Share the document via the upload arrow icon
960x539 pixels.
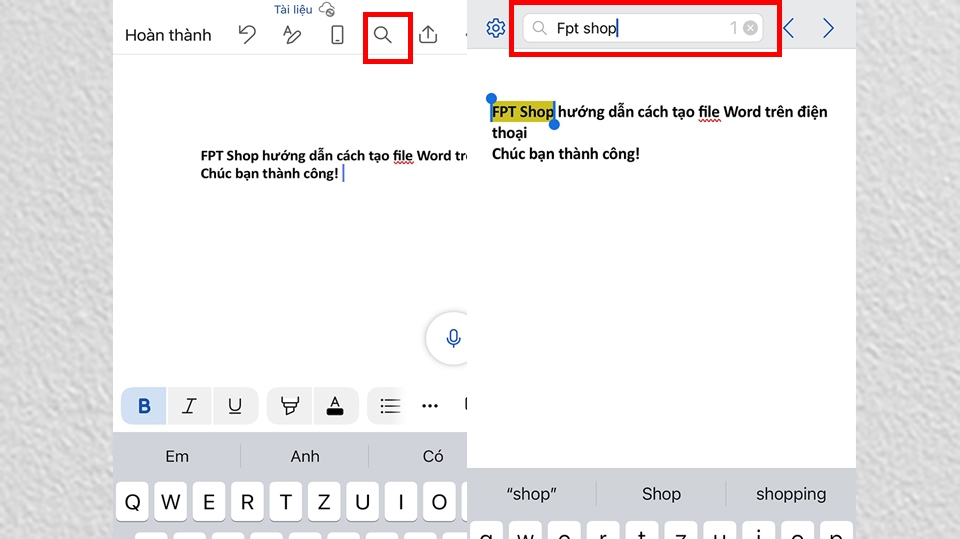pyautogui.click(x=428, y=34)
